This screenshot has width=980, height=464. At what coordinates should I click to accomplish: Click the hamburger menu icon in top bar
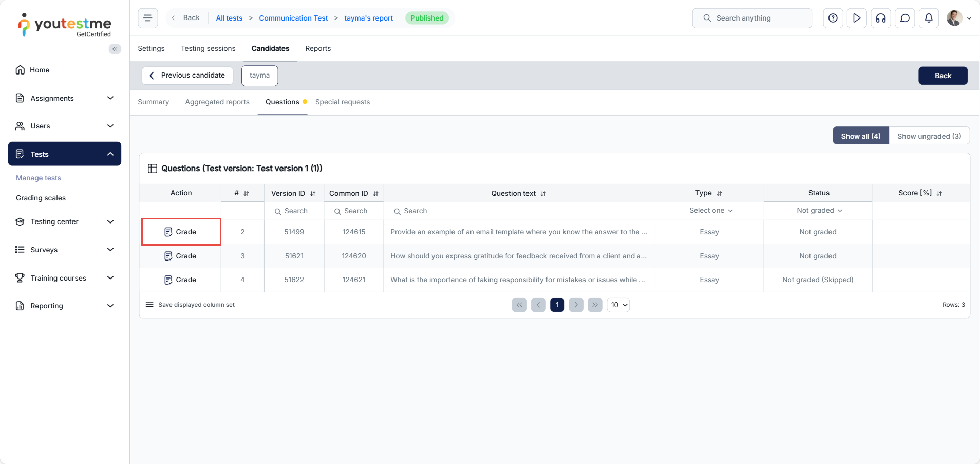click(147, 18)
